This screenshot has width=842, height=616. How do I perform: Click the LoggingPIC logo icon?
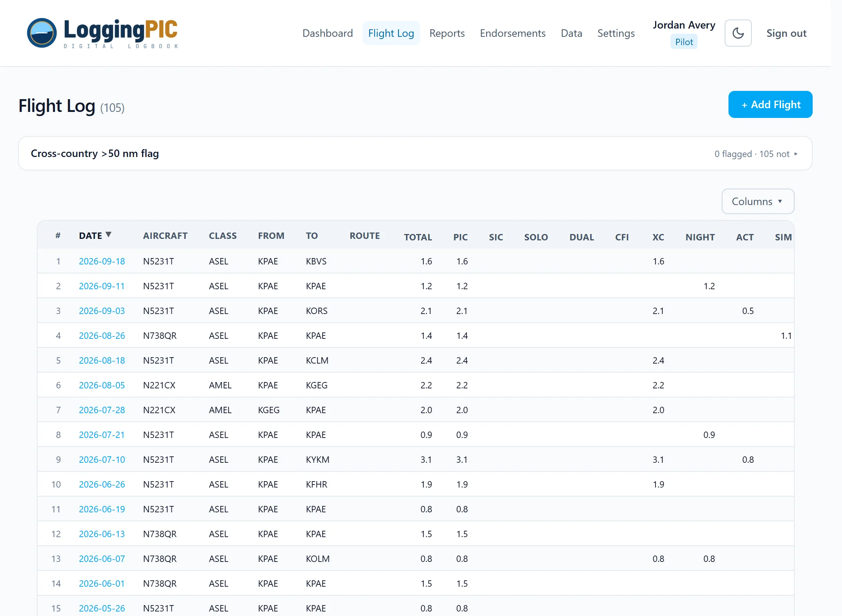(42, 33)
